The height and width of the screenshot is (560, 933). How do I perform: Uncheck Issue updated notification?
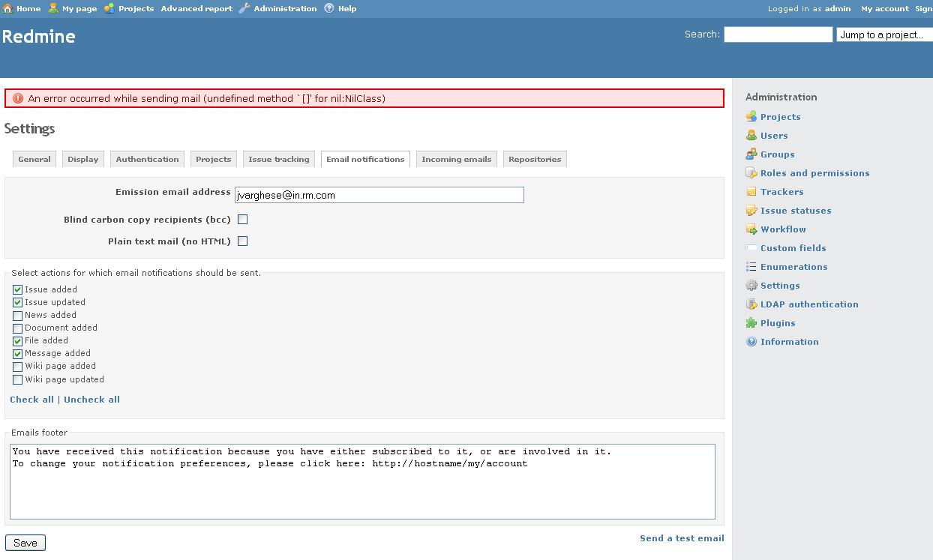17,302
